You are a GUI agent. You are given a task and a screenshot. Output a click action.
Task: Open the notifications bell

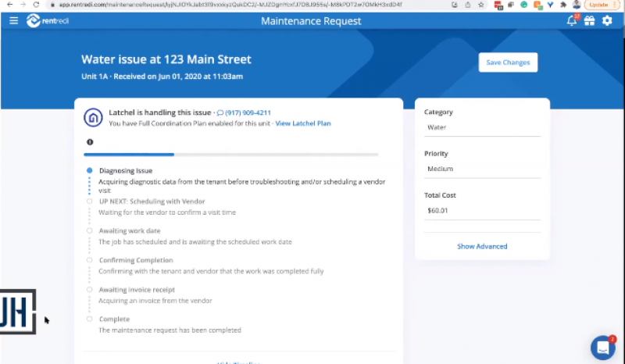point(572,21)
